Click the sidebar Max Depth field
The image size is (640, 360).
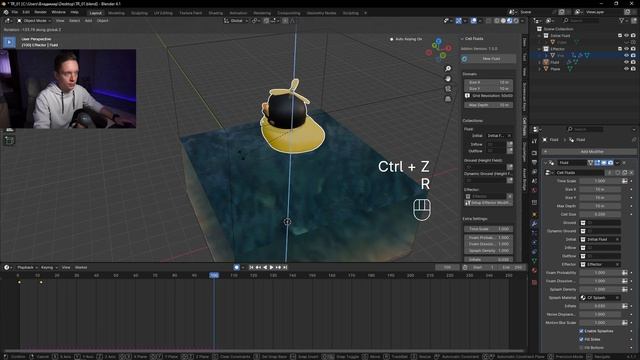click(x=488, y=105)
